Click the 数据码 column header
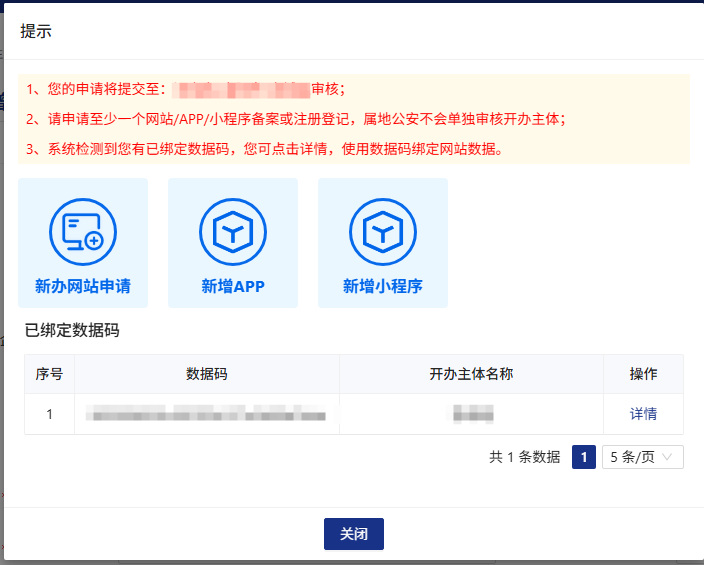704x565 pixels. point(207,374)
